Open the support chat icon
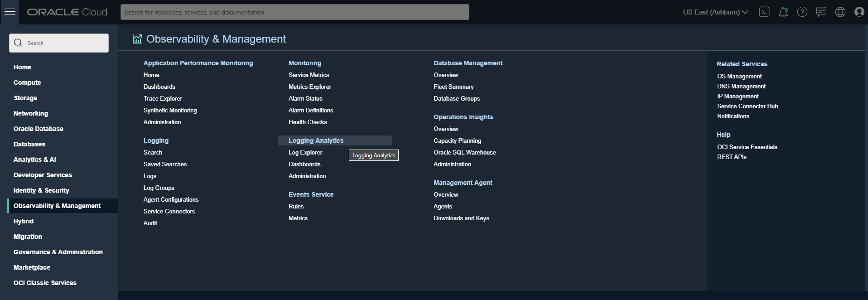 821,12
